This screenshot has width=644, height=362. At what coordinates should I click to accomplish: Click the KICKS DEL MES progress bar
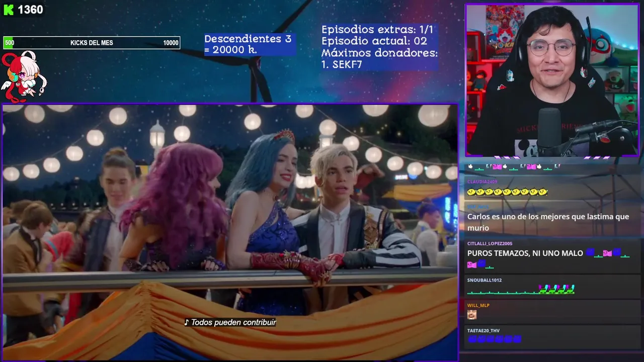92,43
